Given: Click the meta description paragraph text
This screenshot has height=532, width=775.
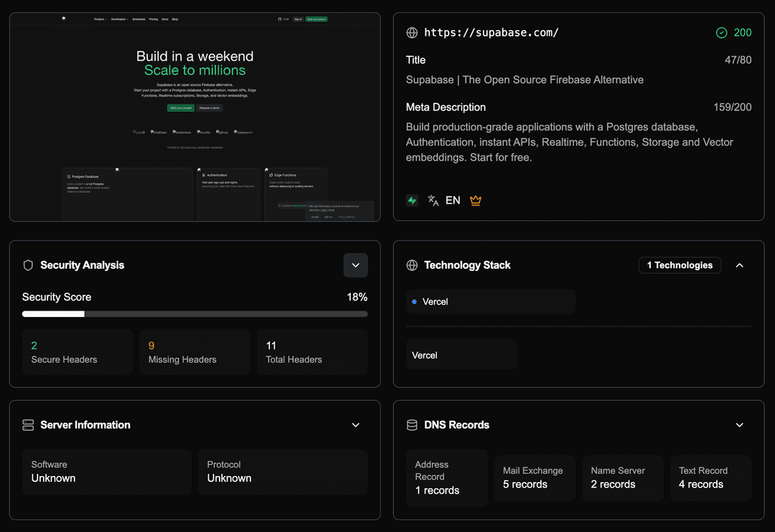Looking at the screenshot, I should [x=569, y=142].
